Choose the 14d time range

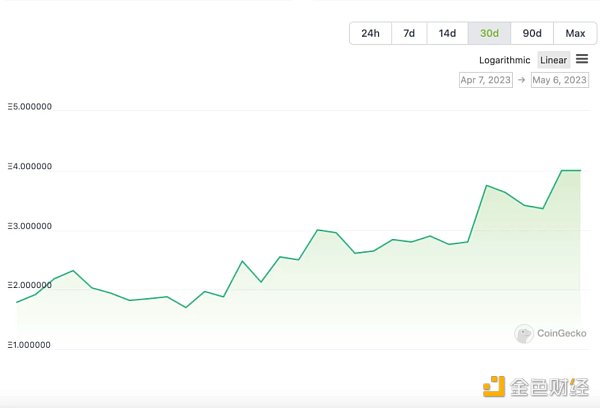pos(447,33)
